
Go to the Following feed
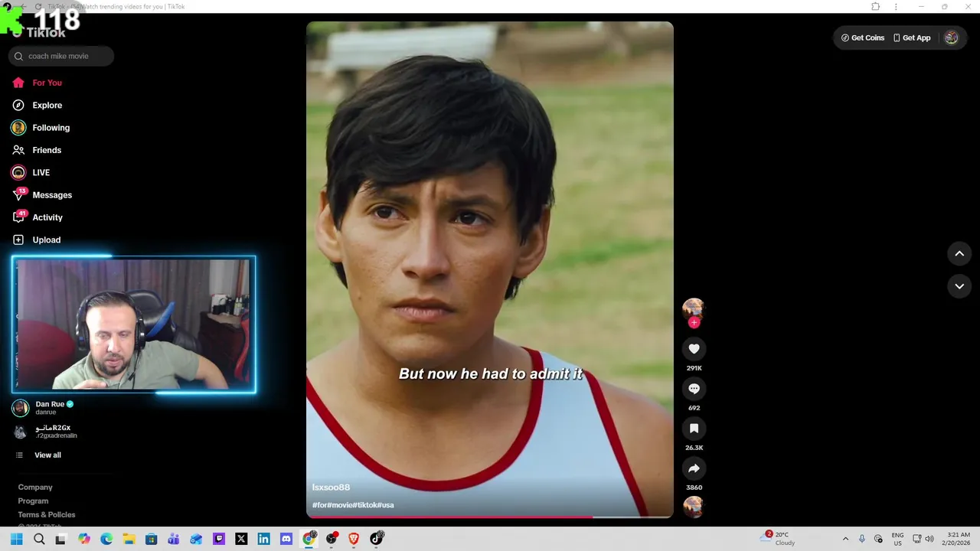pos(41,128)
